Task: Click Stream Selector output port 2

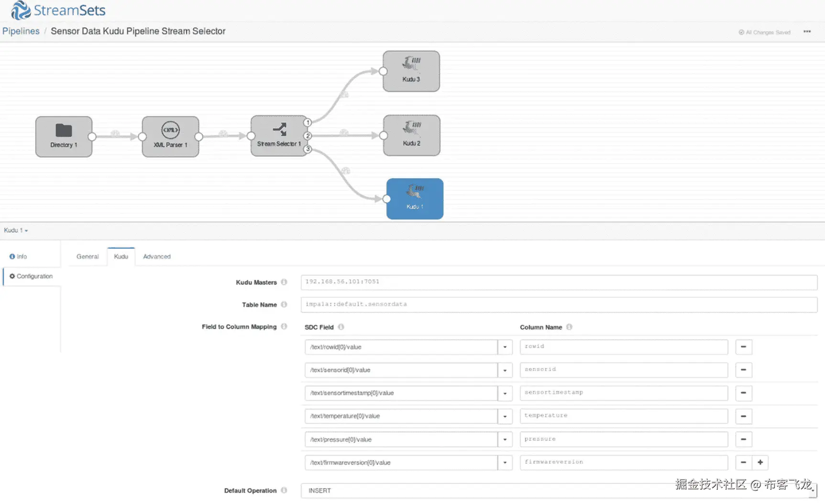Action: point(308,136)
